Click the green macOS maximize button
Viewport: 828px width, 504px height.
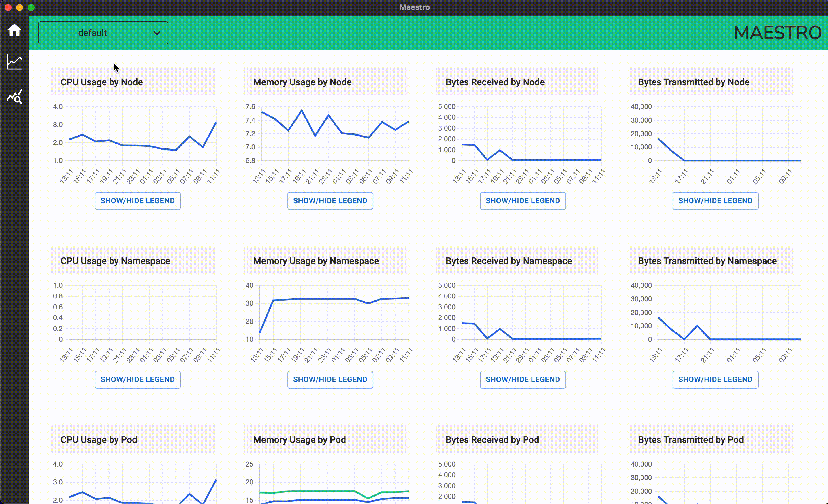(x=31, y=7)
